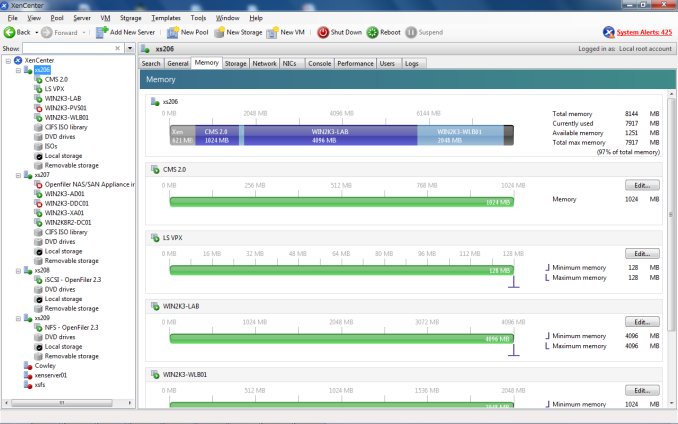This screenshot has height=424, width=678.
Task: Click the New Pool toolbar icon
Action: pos(173,32)
